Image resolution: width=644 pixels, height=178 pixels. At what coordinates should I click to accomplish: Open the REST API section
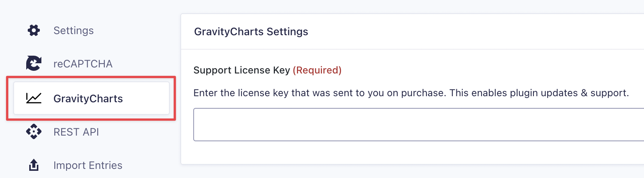(x=76, y=132)
